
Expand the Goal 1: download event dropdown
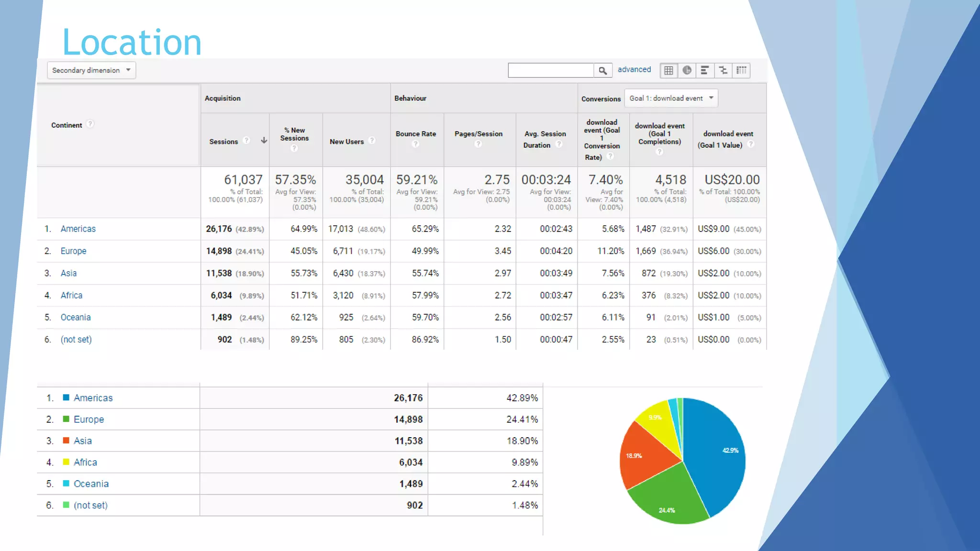tap(671, 98)
